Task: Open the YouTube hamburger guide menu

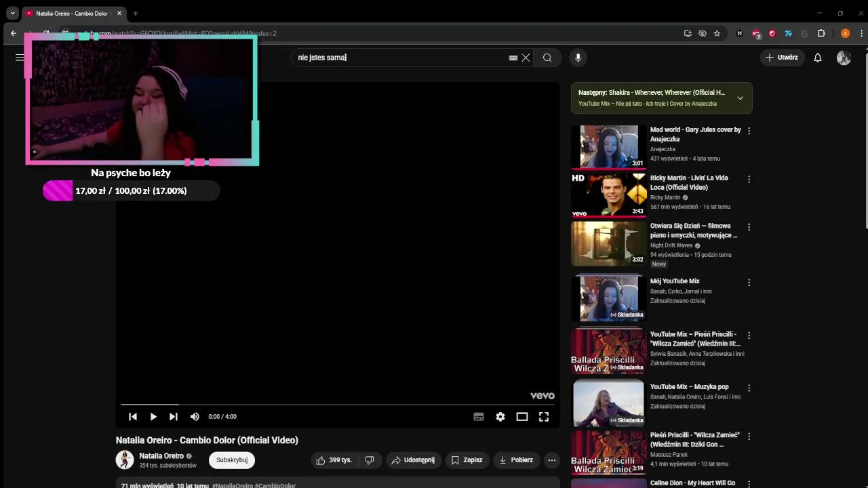Action: 20,58
